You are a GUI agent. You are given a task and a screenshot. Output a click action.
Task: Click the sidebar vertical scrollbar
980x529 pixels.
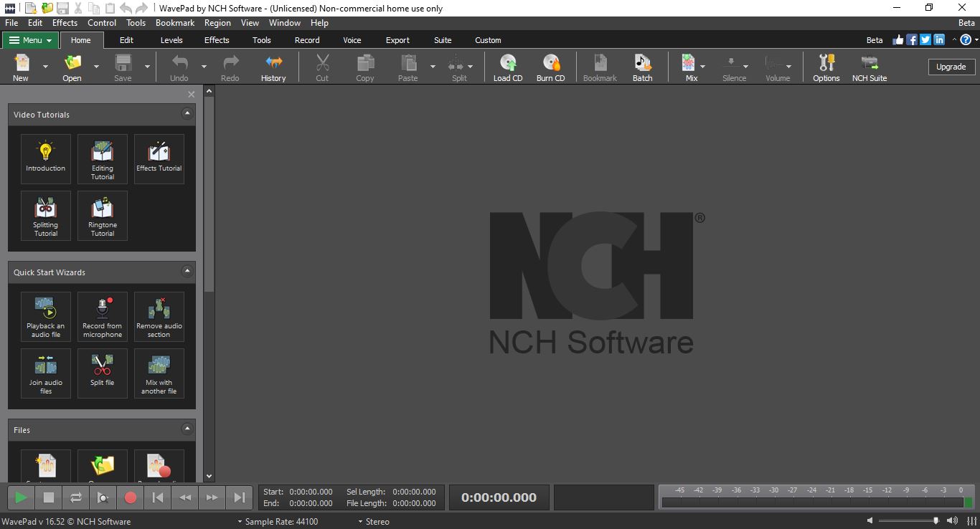209,194
